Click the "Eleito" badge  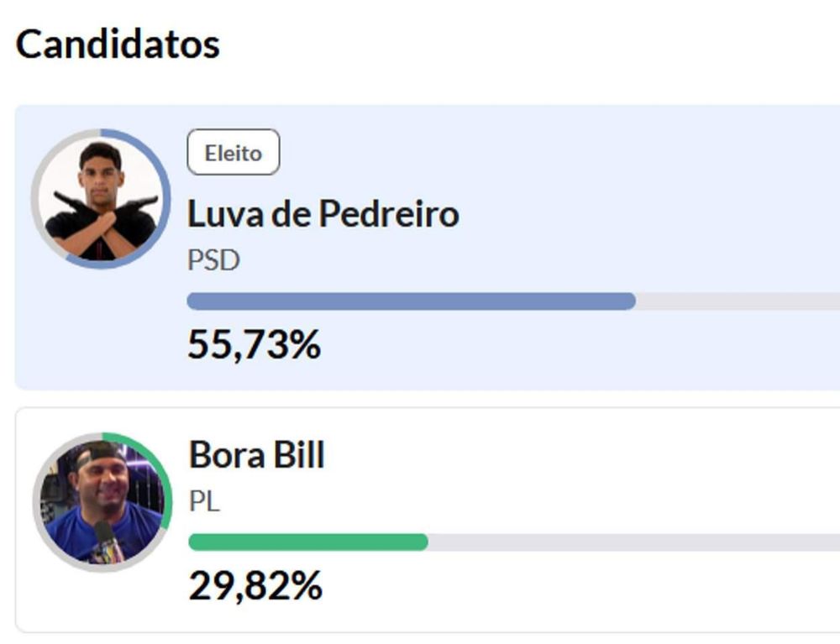234,153
